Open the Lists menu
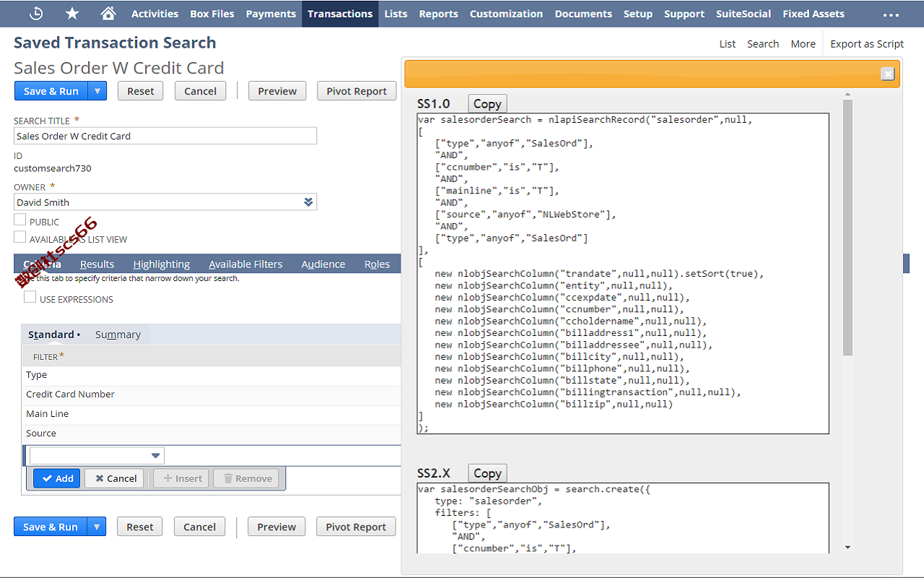The height and width of the screenshot is (578, 924). click(396, 14)
